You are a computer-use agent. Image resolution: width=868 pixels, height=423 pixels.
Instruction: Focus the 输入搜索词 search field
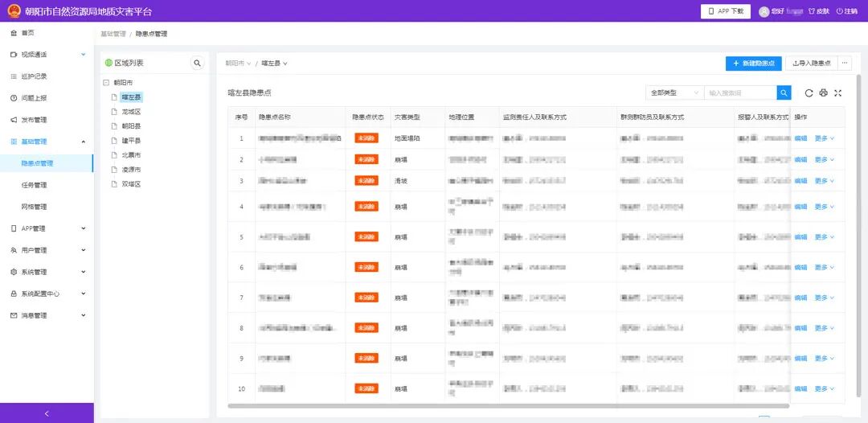click(740, 93)
